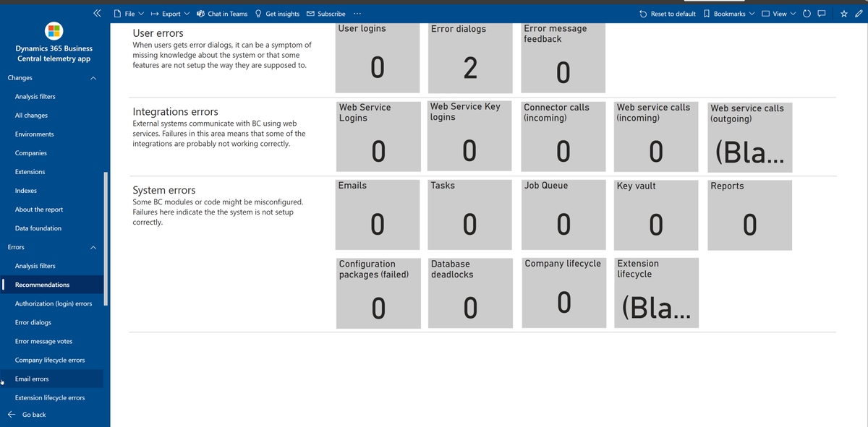Subscribe to the report
This screenshot has height=427, width=868.
(x=326, y=14)
